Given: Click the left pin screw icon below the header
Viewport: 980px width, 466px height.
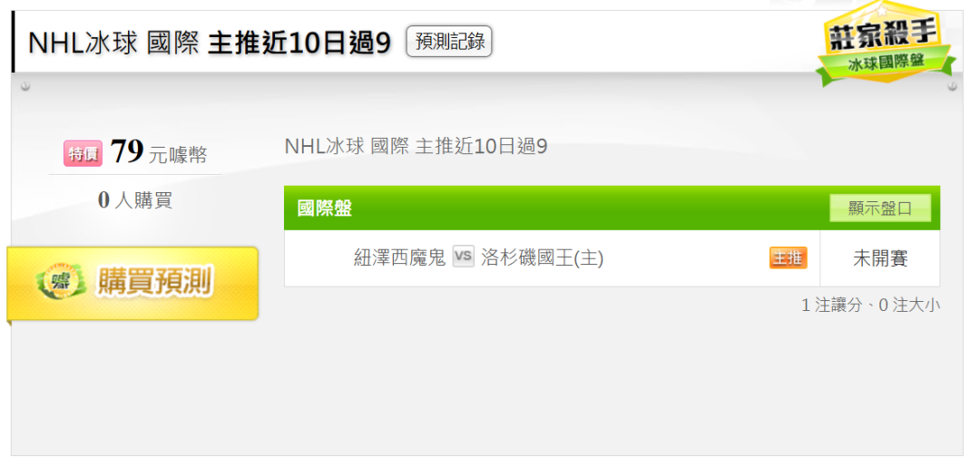Looking at the screenshot, I should coord(25,86).
